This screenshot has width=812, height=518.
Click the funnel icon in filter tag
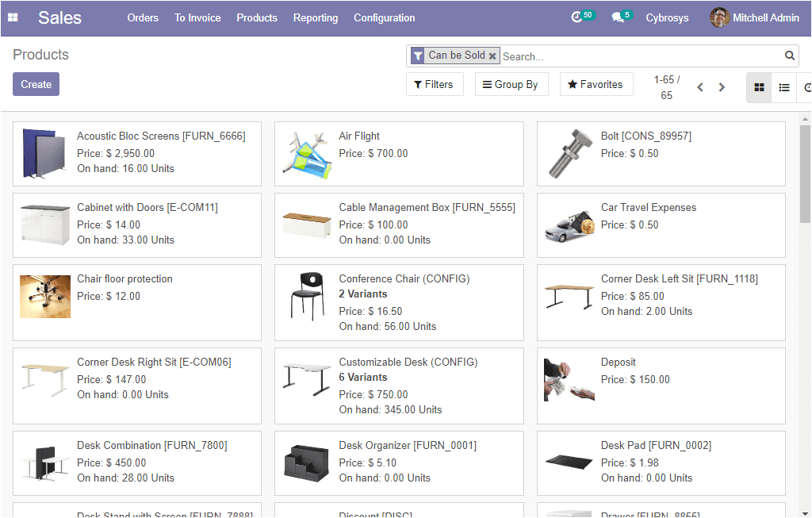(x=418, y=56)
